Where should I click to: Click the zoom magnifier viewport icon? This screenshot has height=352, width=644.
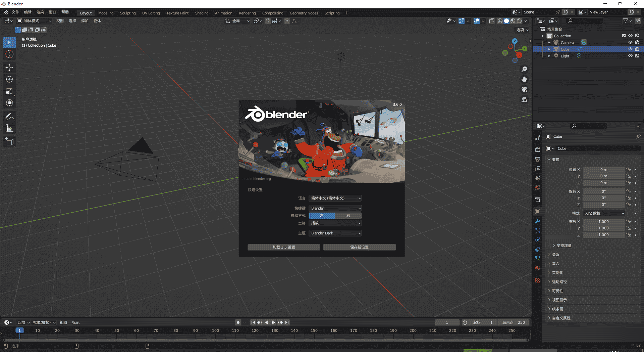tap(524, 69)
